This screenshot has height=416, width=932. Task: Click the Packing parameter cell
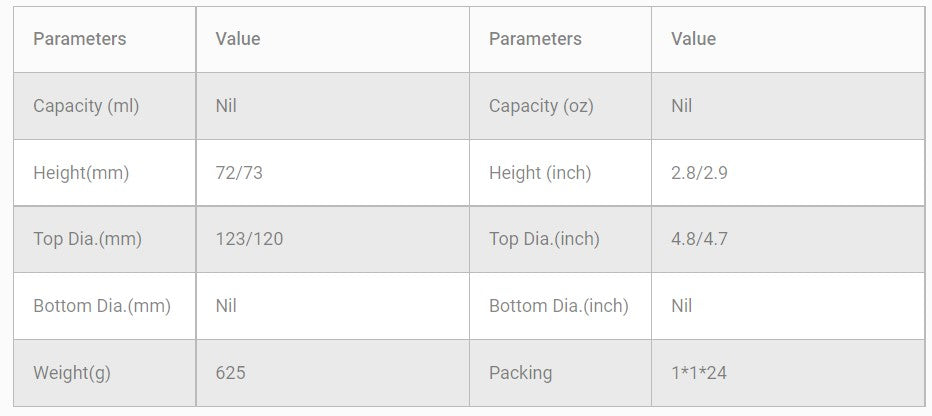click(x=520, y=373)
